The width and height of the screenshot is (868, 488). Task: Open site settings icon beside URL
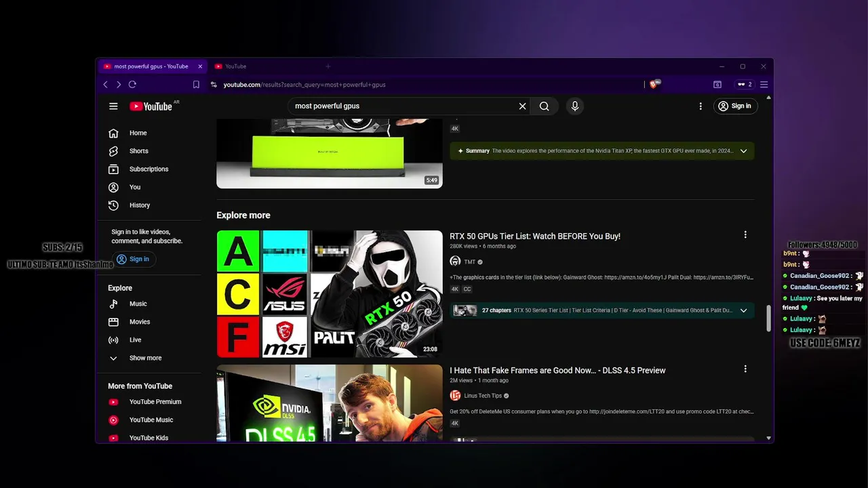click(x=214, y=85)
